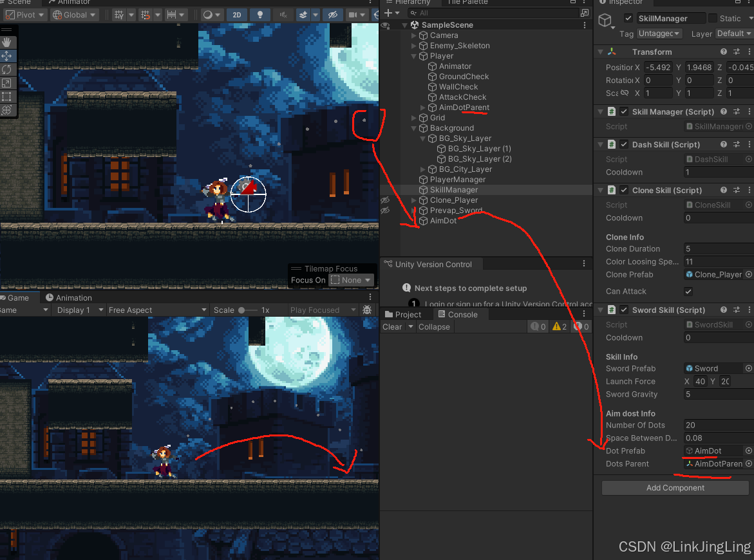Click the scene camera settings icon

pos(353,15)
